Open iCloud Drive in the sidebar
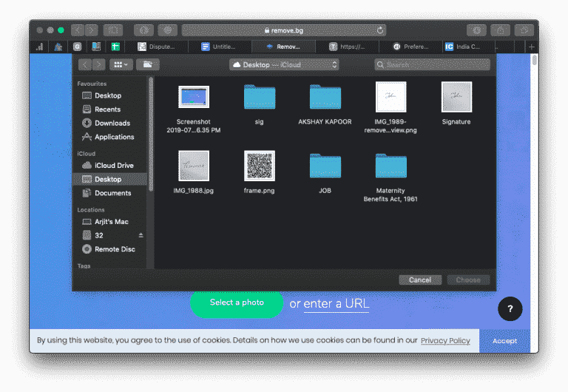Image resolution: width=568 pixels, height=392 pixels. point(114,166)
